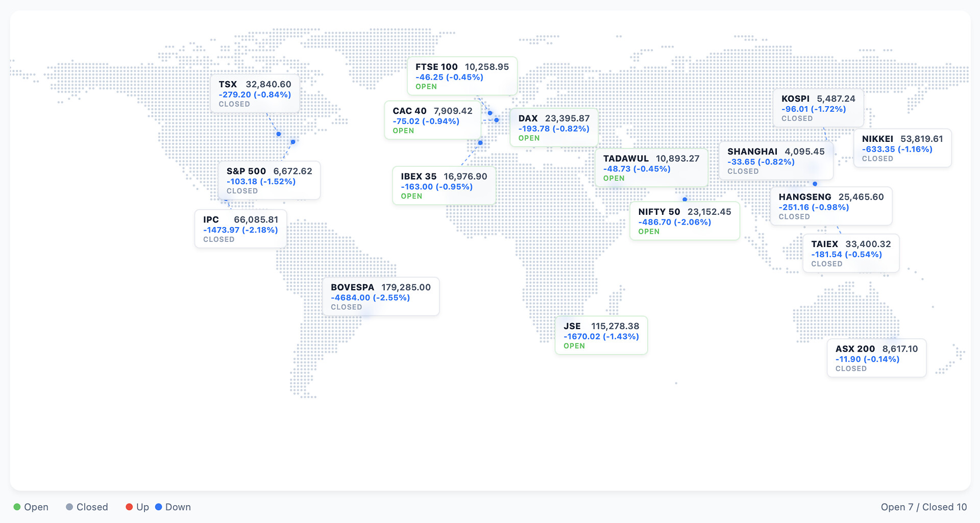Open the IBEX 35 card

click(x=444, y=186)
